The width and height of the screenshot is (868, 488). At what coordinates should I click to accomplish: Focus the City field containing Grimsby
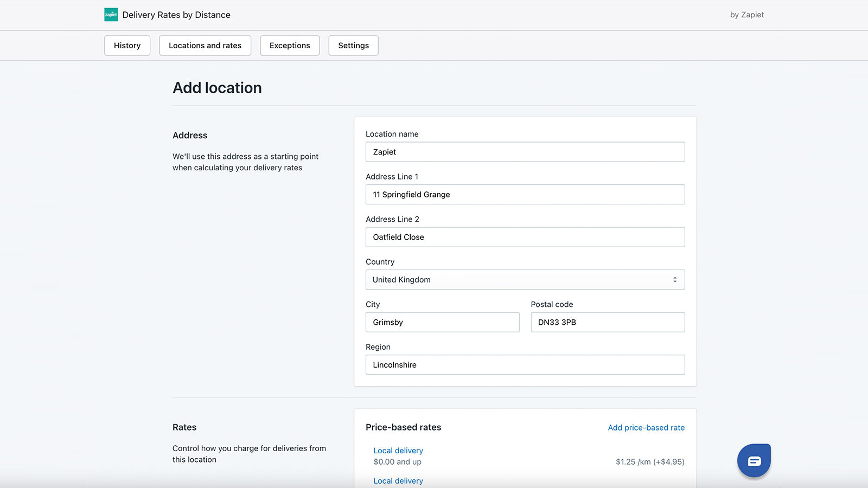click(443, 322)
